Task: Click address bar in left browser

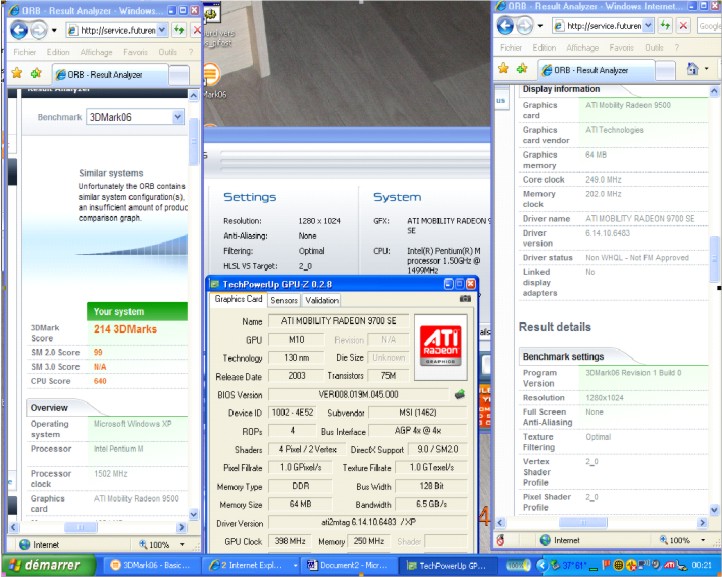Action: (x=116, y=30)
